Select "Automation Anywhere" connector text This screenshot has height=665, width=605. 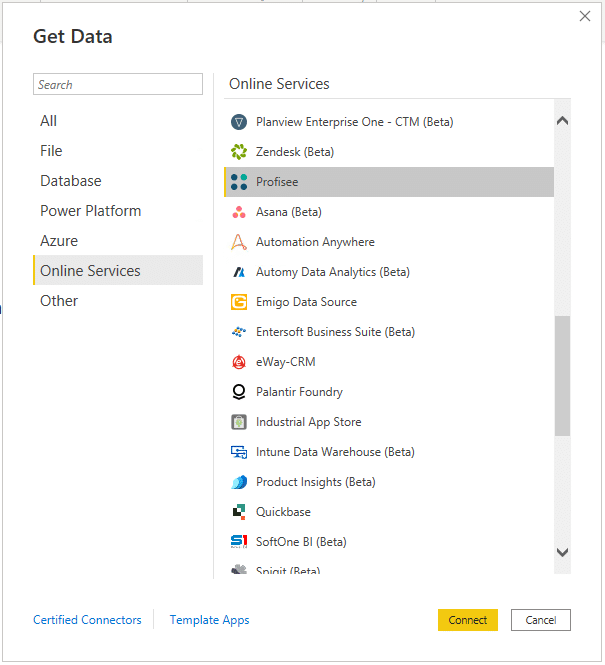coord(315,242)
